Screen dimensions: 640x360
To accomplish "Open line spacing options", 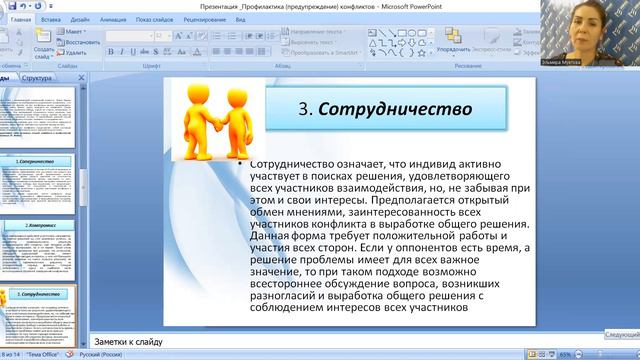I will click(272, 36).
